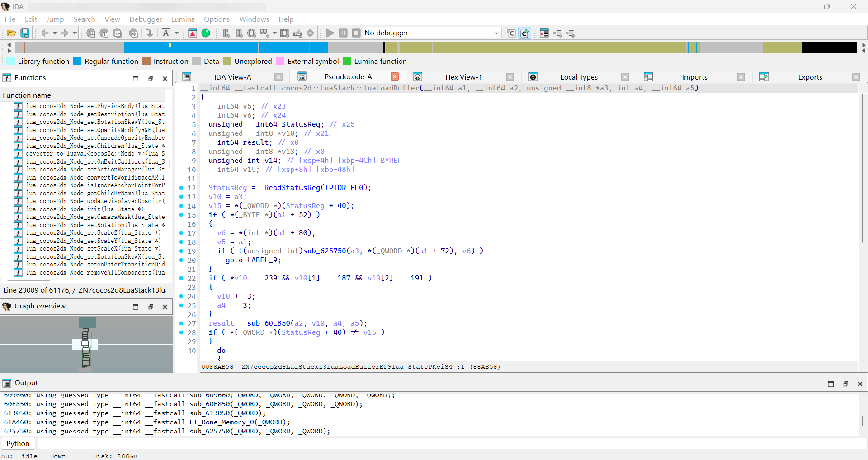Click the Lumina function green color swatch
The width and height of the screenshot is (868, 460).
(347, 61)
